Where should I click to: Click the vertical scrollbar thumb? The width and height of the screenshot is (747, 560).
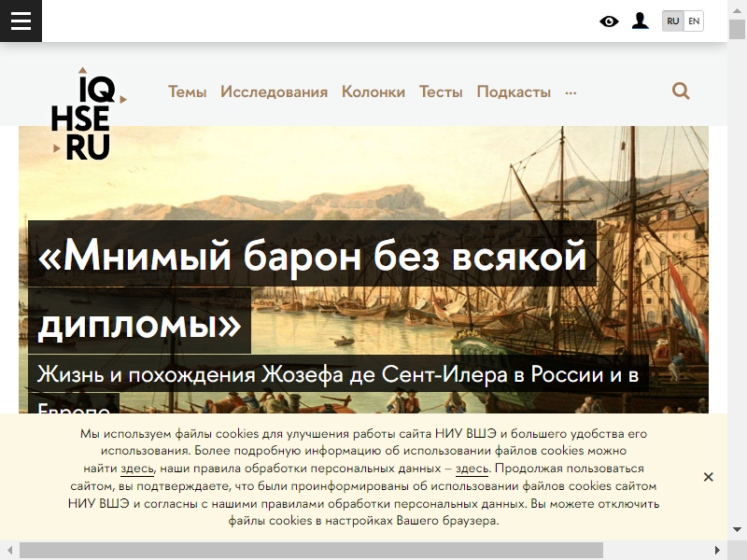[x=737, y=30]
